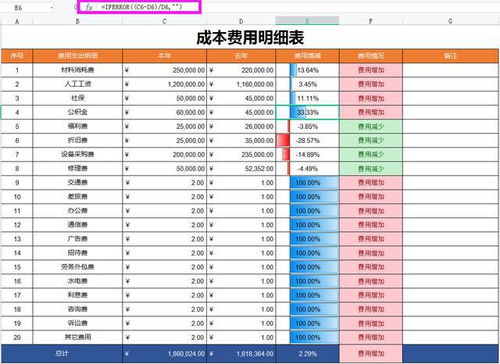This screenshot has height=364, width=500.
Task: Select the total 2.29% cell
Action: coord(307,353)
